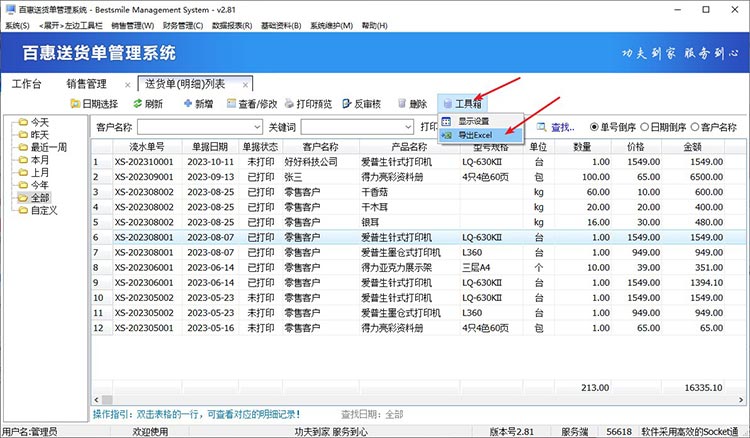Screen dimensions: 750x438
Task: Refresh the list with 刷新 icon
Action: (138, 104)
